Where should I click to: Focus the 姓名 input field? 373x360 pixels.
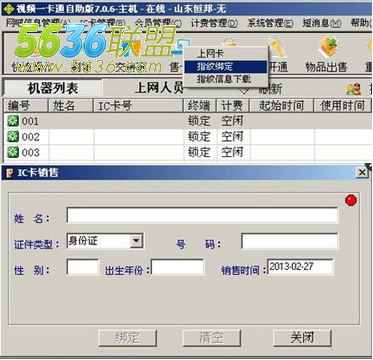(x=202, y=215)
